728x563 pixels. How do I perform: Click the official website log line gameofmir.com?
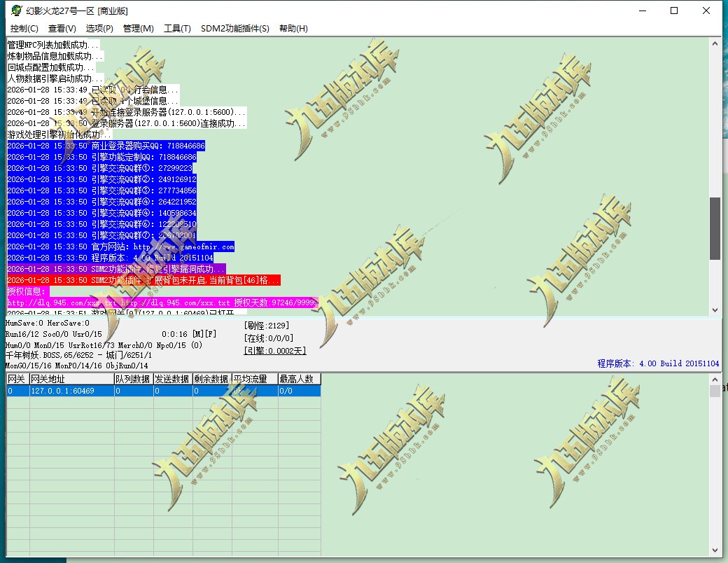(120, 246)
